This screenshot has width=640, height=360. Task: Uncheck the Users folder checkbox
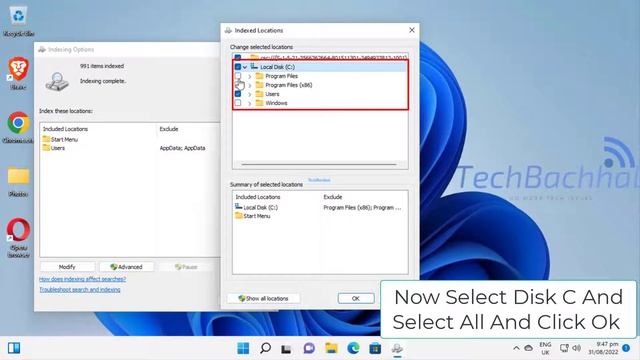238,94
